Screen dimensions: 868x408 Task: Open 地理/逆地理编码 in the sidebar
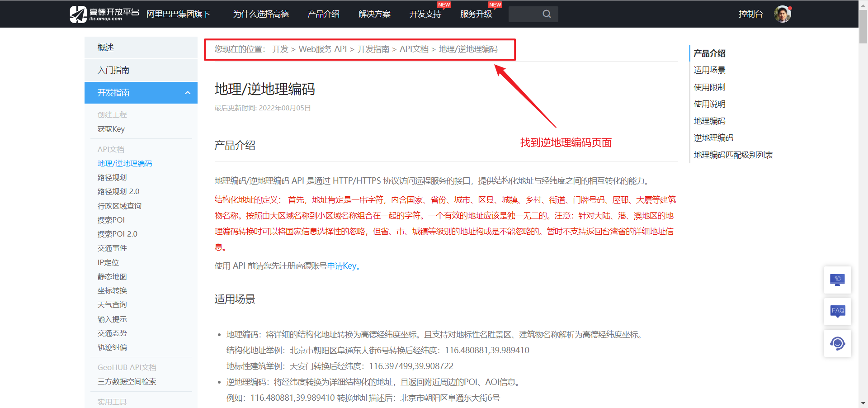click(x=125, y=163)
